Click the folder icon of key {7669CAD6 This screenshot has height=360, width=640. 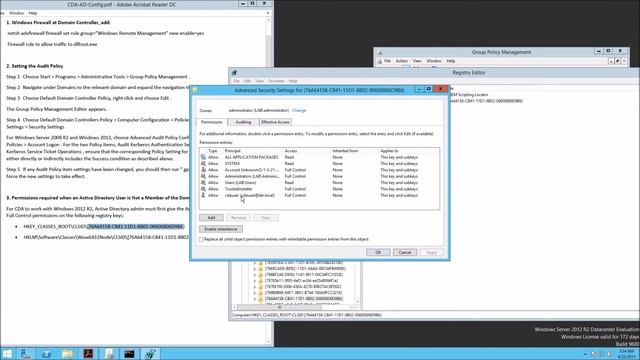pos(260,269)
